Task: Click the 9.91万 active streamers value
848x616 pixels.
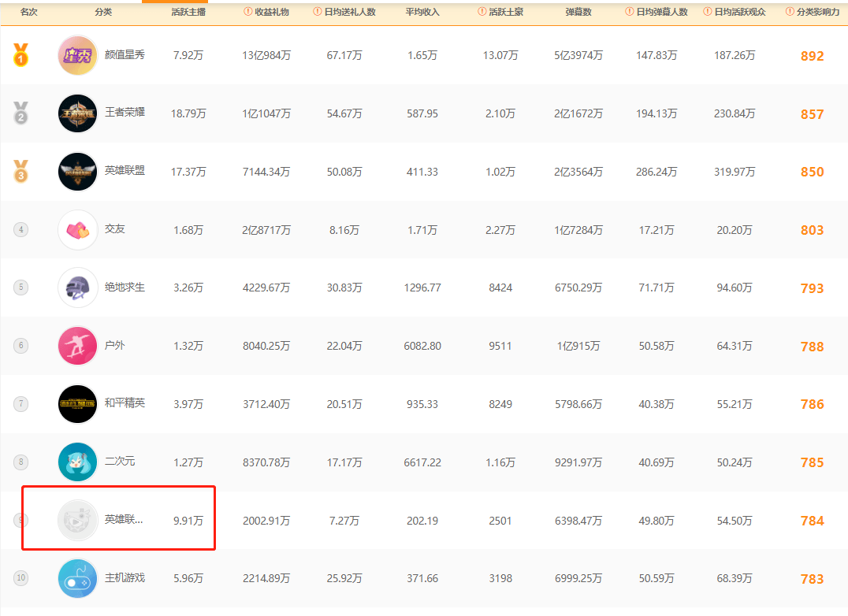Action: tap(188, 521)
